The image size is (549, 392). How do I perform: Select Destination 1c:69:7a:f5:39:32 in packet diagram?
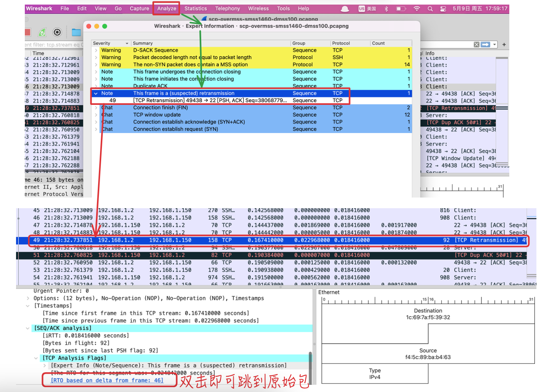(x=428, y=314)
